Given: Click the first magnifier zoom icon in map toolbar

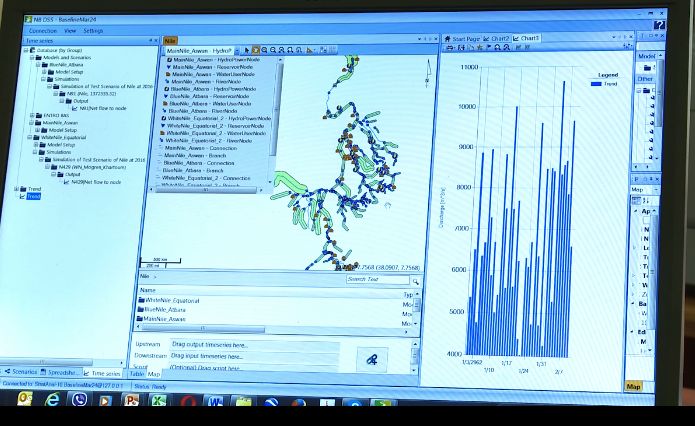Looking at the screenshot, I should [x=266, y=49].
